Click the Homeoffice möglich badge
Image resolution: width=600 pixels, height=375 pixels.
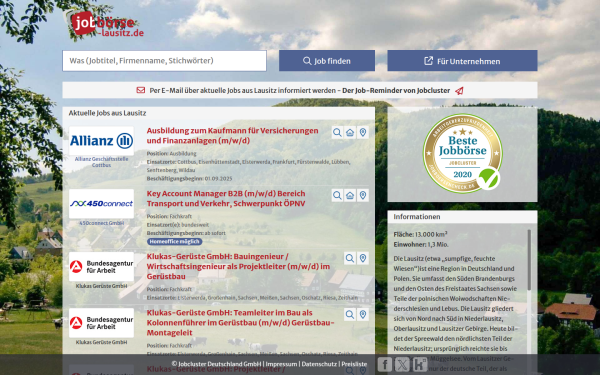[174, 241]
